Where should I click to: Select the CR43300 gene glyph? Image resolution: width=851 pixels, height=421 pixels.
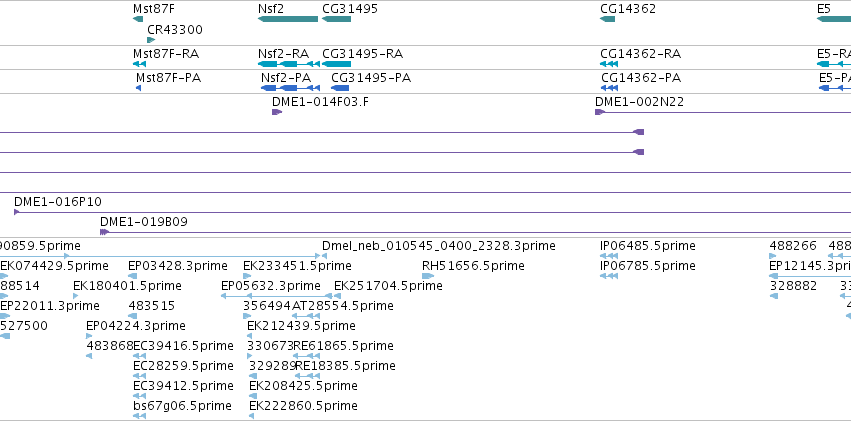pos(151,40)
